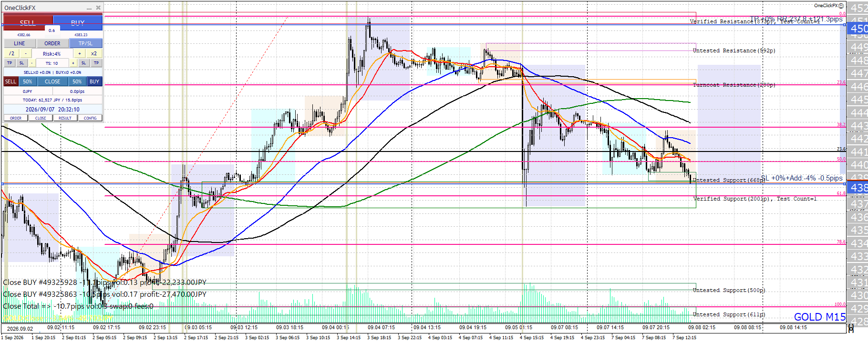Click the blue 438 stop-loss price tag

click(858, 188)
